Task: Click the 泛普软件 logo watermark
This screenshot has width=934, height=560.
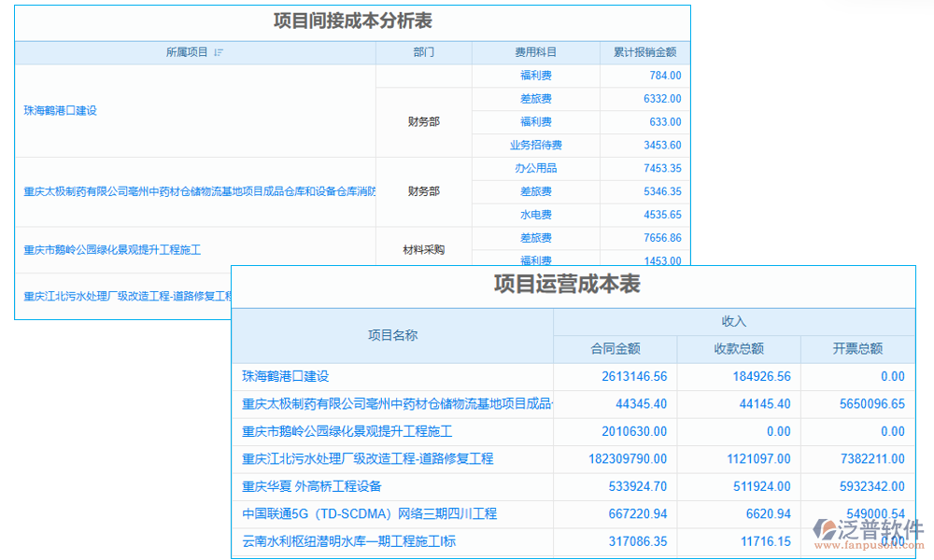Action: [863, 526]
